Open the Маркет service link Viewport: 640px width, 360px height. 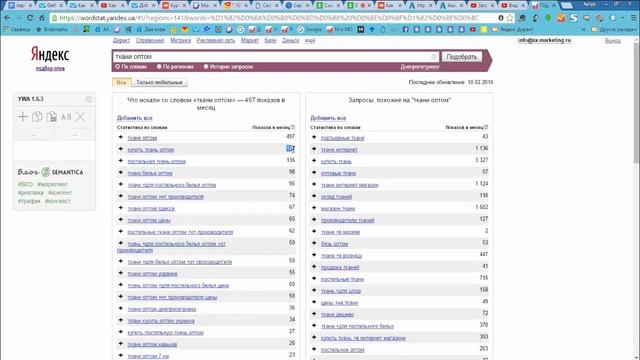pyautogui.click(x=250, y=40)
